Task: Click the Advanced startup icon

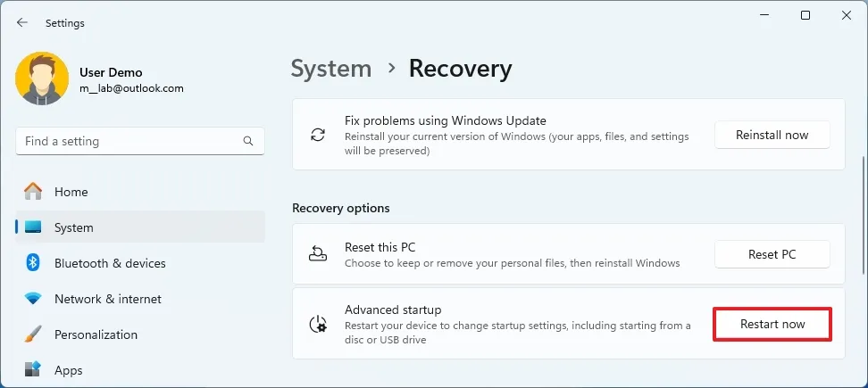Action: [318, 324]
